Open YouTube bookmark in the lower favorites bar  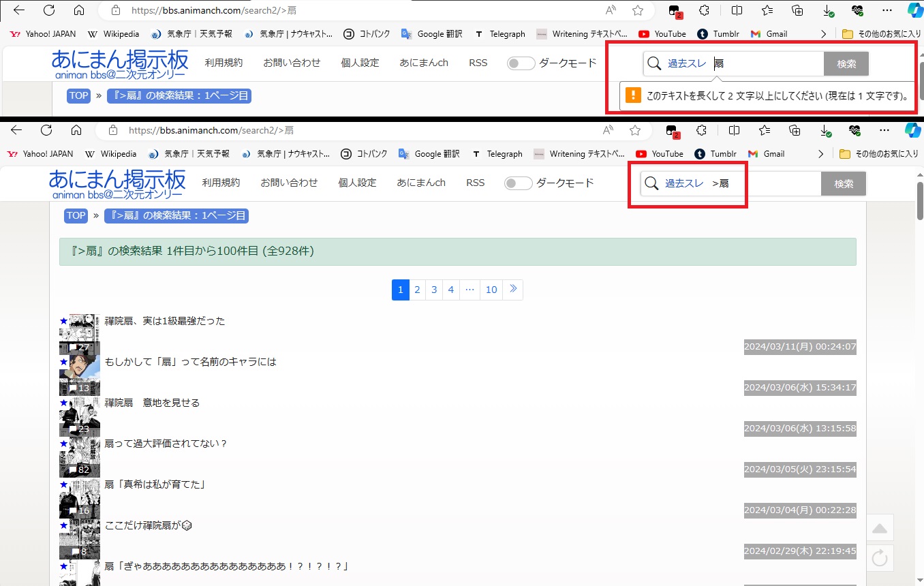660,154
